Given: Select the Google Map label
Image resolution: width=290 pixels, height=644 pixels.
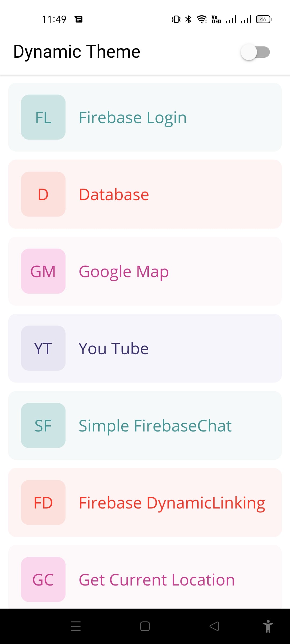Looking at the screenshot, I should coord(124,272).
